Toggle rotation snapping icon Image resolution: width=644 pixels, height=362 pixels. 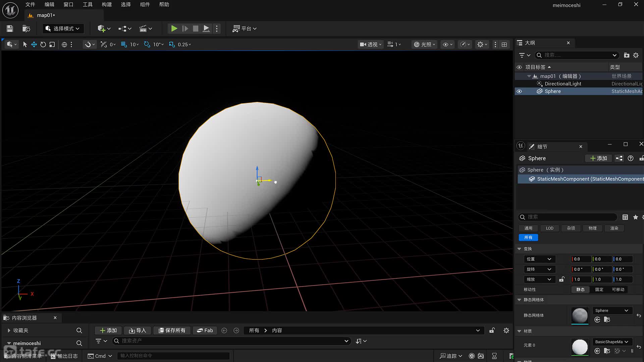pyautogui.click(x=147, y=44)
